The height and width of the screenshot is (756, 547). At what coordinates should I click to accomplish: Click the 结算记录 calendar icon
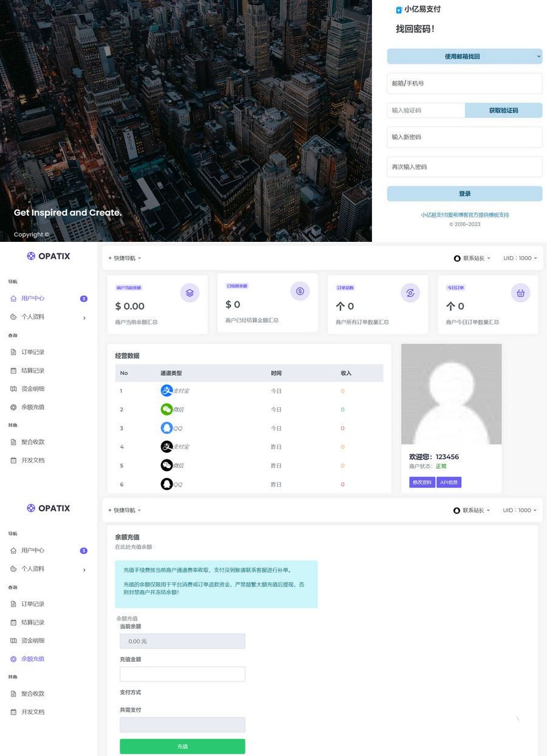[x=13, y=370]
